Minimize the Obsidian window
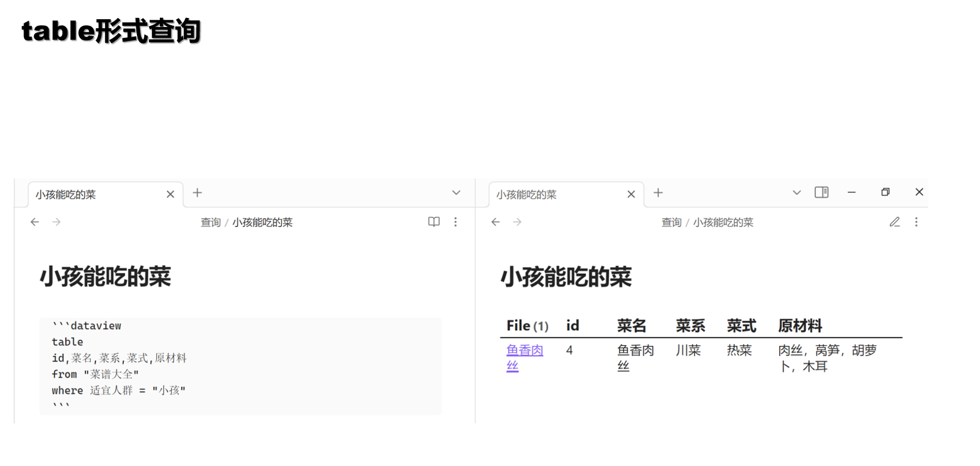 click(851, 192)
